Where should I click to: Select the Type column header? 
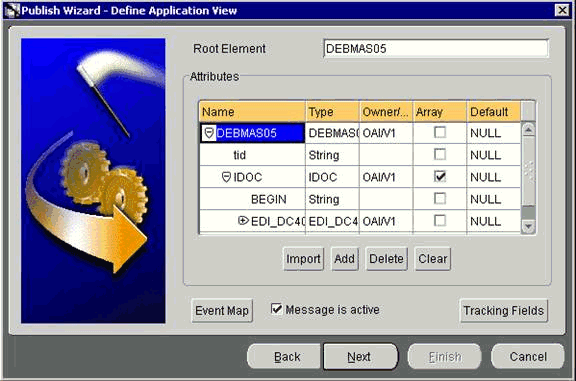332,112
